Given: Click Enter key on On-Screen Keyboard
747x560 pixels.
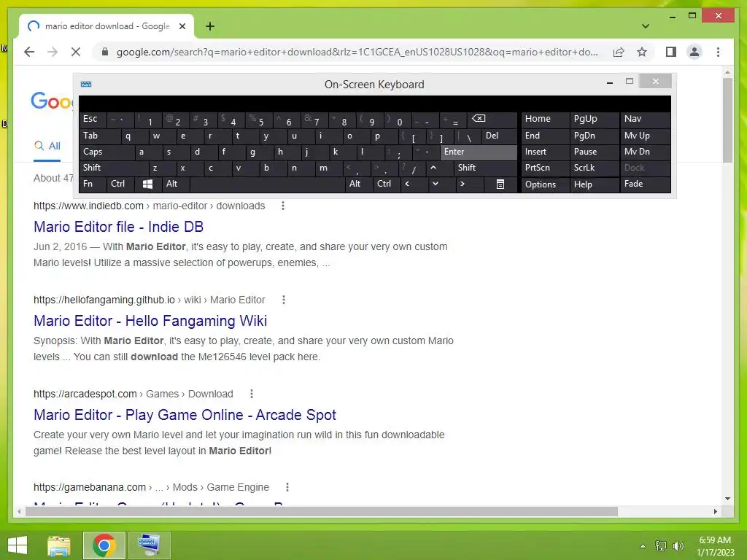Looking at the screenshot, I should point(479,152).
